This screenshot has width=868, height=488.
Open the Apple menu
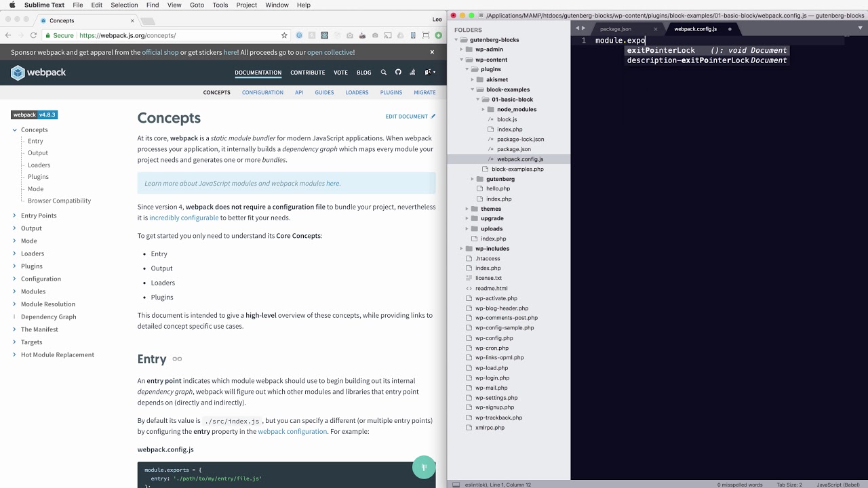[x=12, y=5]
